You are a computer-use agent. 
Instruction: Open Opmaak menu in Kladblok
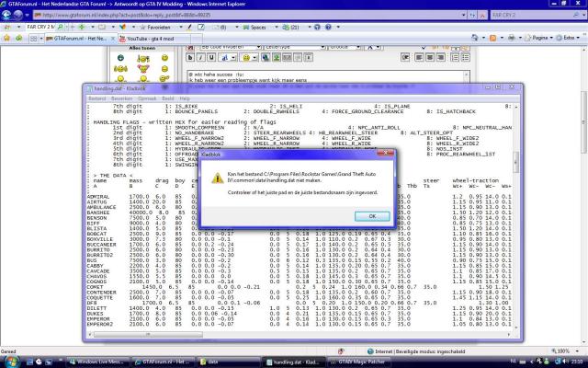click(x=147, y=98)
